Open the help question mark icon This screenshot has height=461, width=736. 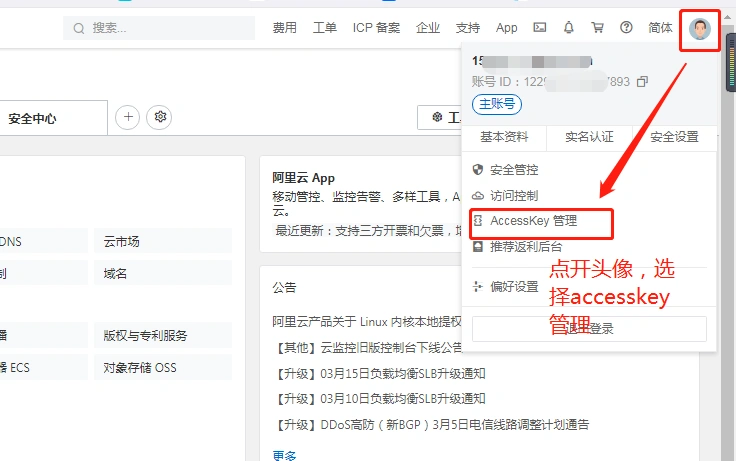pyautogui.click(x=626, y=27)
